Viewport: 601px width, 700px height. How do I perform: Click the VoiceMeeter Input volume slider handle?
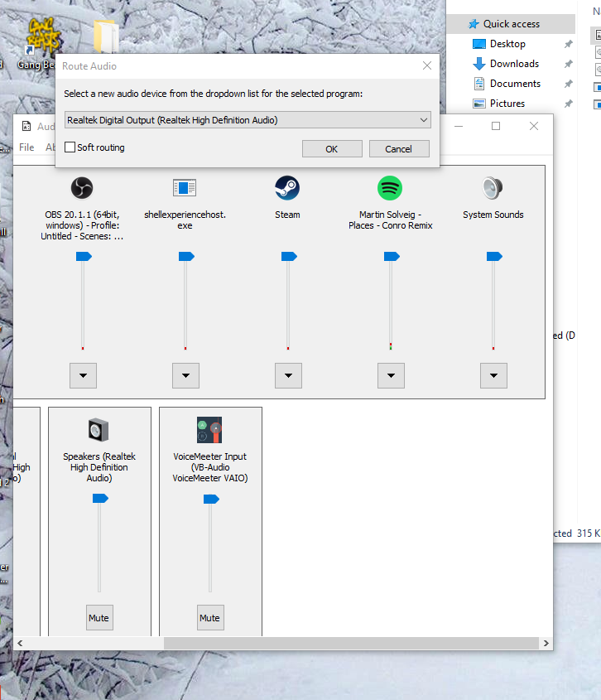211,499
